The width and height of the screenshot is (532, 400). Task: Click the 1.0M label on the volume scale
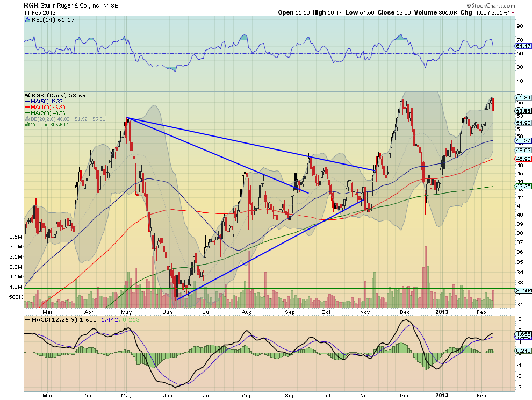pos(16,287)
